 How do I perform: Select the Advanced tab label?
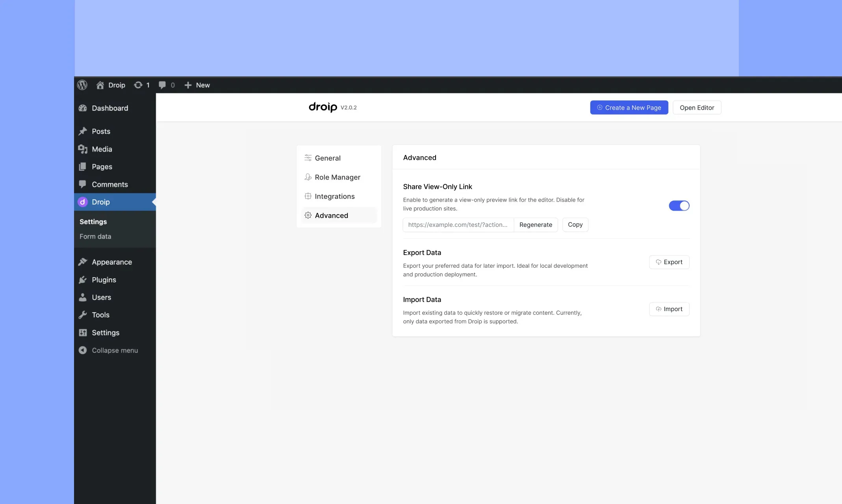331,215
